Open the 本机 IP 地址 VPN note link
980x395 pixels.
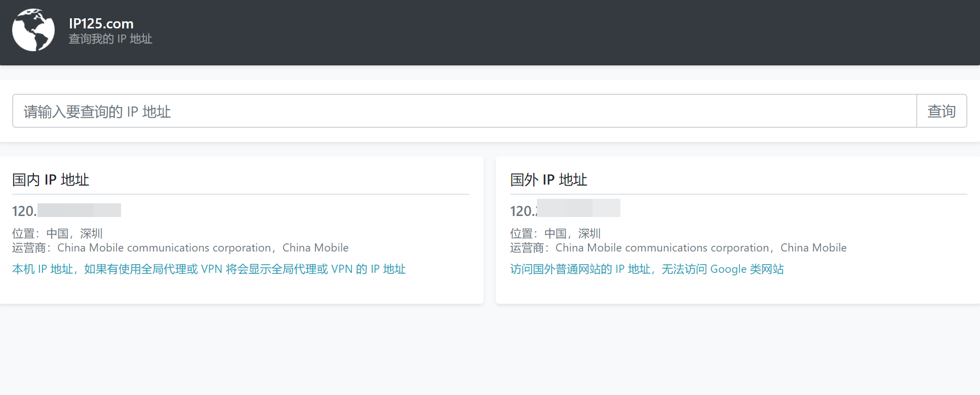click(x=209, y=269)
